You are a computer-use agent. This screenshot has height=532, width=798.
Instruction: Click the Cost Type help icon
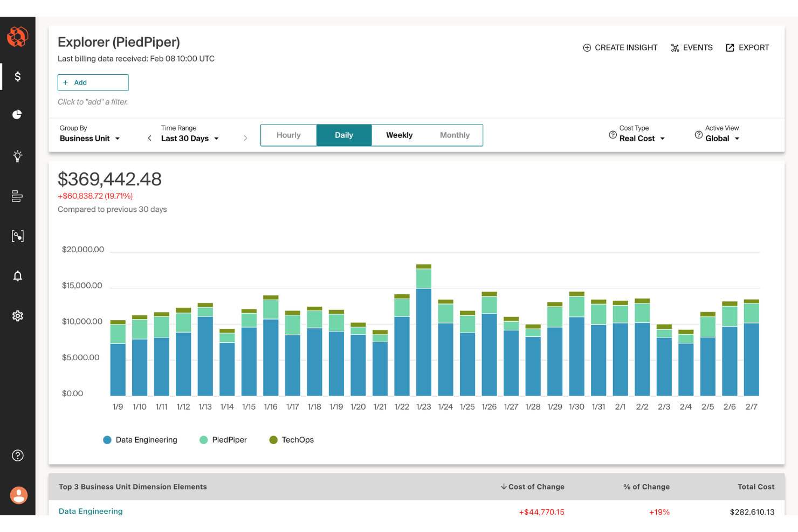pyautogui.click(x=613, y=135)
